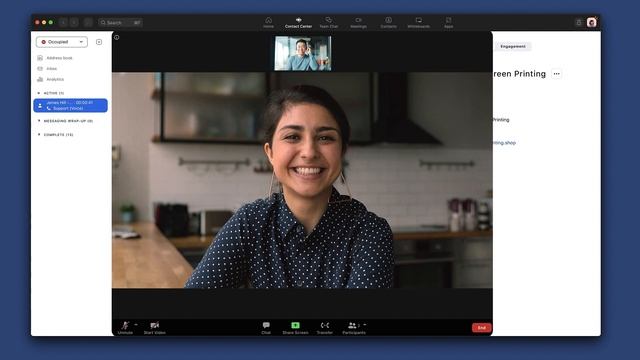The width and height of the screenshot is (640, 360).
Task: Go to the Home tab
Action: tap(269, 22)
